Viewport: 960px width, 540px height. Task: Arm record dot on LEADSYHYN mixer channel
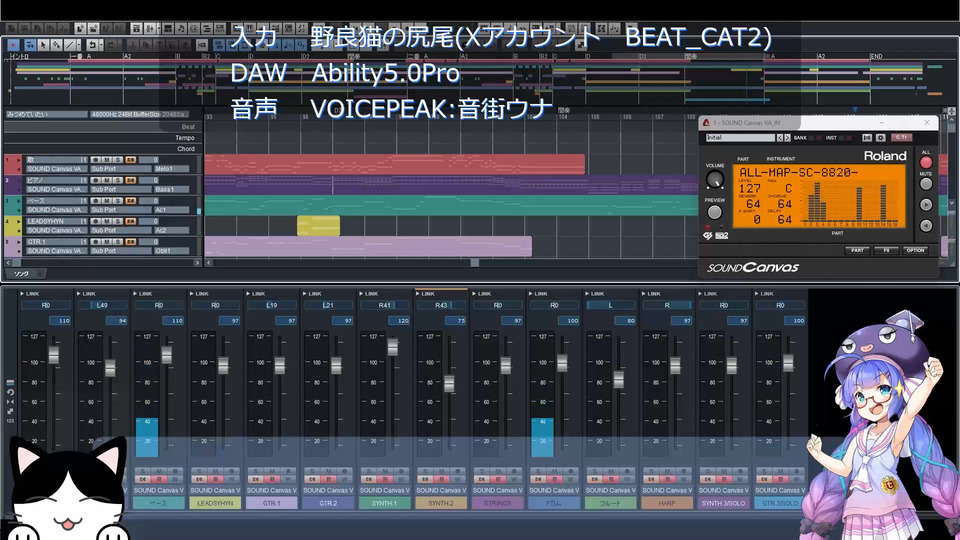point(231,471)
